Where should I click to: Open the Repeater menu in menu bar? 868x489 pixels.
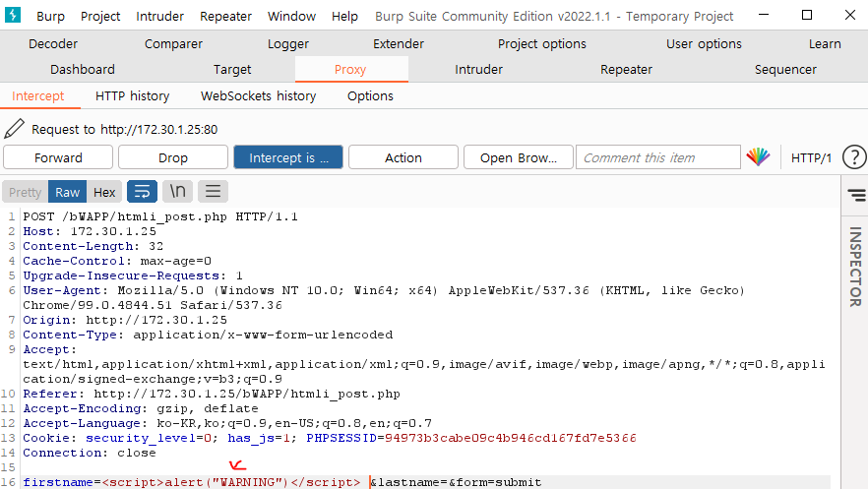pyautogui.click(x=226, y=16)
